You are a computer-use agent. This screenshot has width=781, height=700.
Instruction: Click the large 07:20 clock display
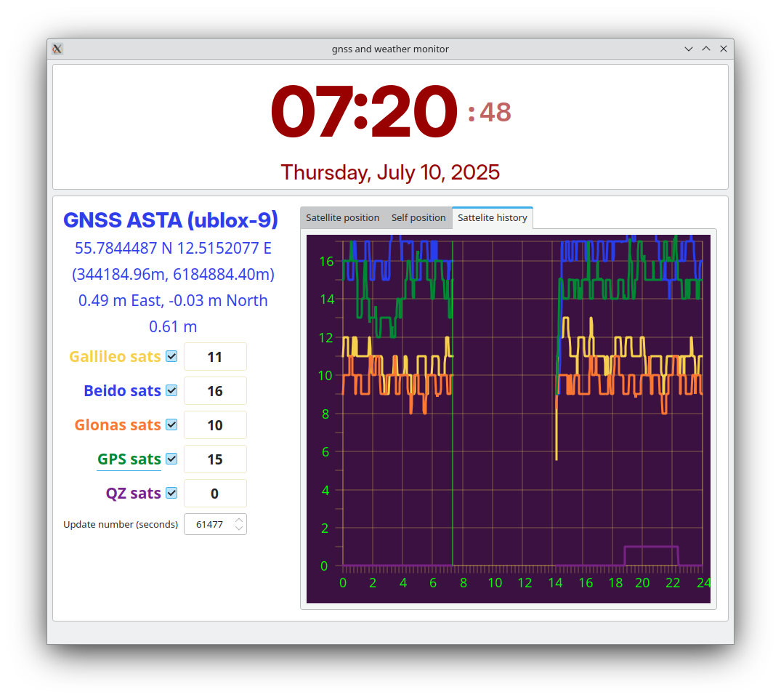364,113
